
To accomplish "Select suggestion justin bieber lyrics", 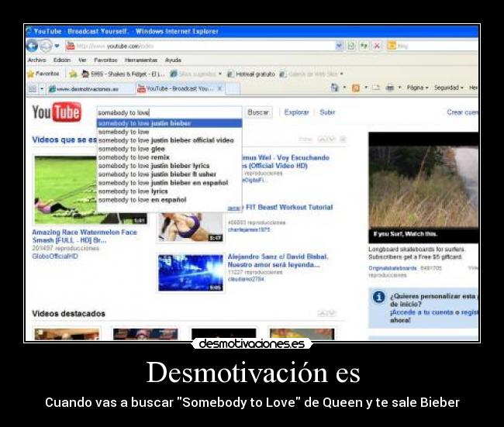I will coord(169,166).
